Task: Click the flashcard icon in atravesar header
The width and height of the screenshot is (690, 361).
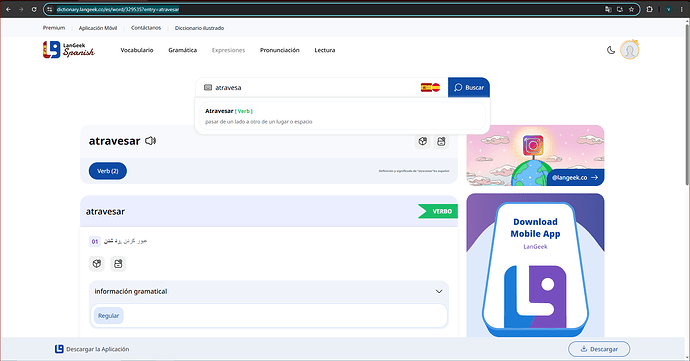Action: coord(441,141)
